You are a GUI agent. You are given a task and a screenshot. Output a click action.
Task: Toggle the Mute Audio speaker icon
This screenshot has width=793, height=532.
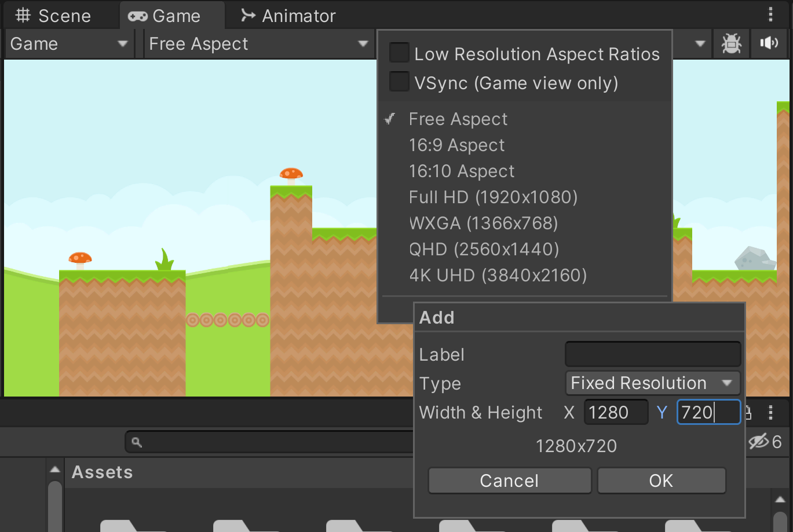tap(769, 43)
